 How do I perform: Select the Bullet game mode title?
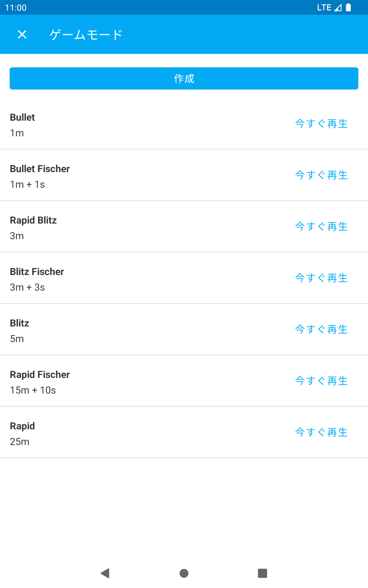pos(22,117)
